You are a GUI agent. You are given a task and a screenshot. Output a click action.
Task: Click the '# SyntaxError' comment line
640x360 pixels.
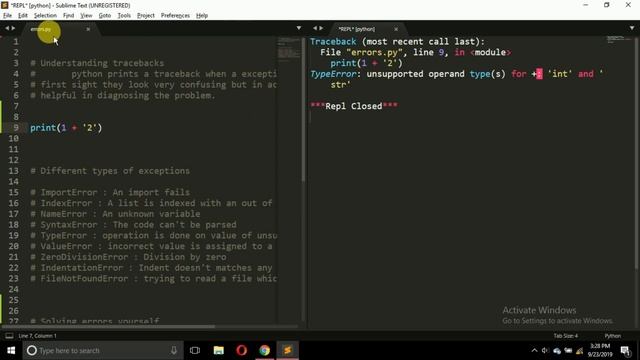[133, 225]
